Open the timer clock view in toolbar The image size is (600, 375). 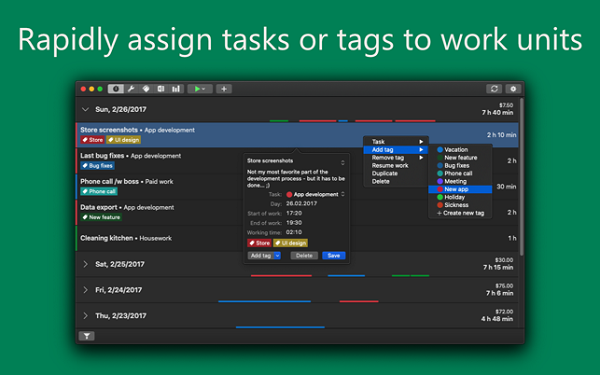116,89
